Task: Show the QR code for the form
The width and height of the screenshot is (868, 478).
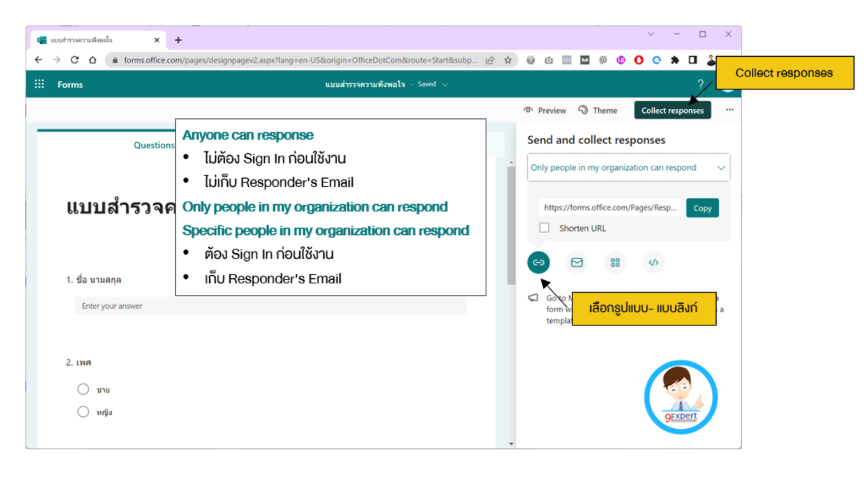Action: [615, 262]
